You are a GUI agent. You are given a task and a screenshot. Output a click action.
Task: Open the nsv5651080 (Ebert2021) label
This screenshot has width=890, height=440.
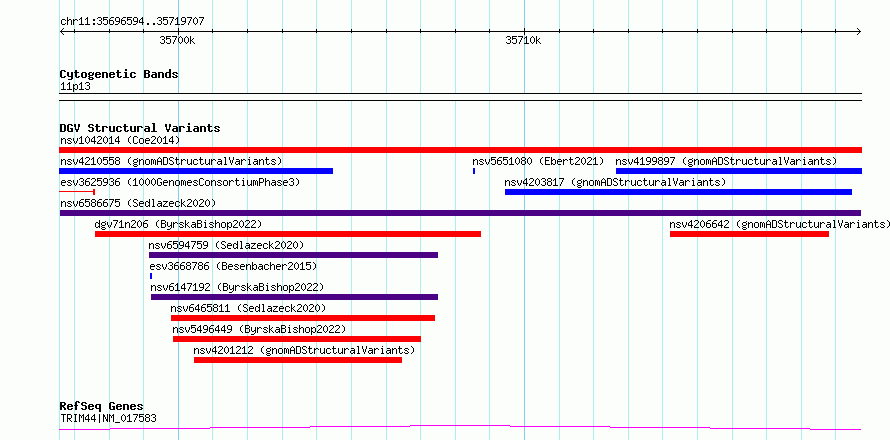click(538, 161)
